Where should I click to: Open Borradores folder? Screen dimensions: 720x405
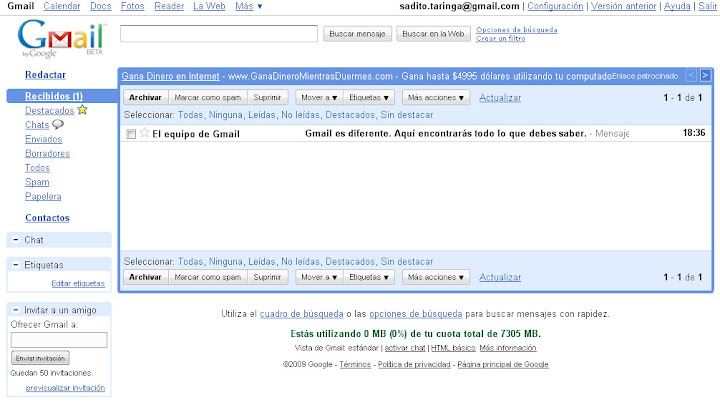click(x=47, y=153)
